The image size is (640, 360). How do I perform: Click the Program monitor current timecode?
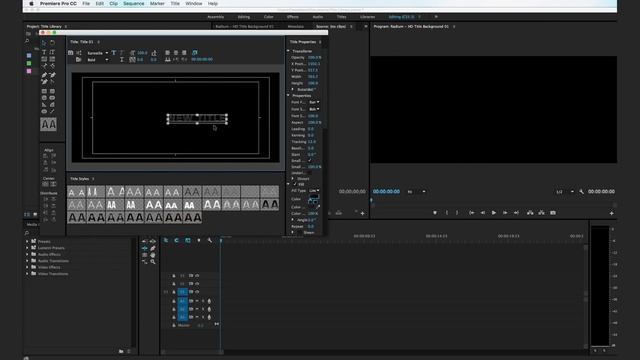pos(386,191)
